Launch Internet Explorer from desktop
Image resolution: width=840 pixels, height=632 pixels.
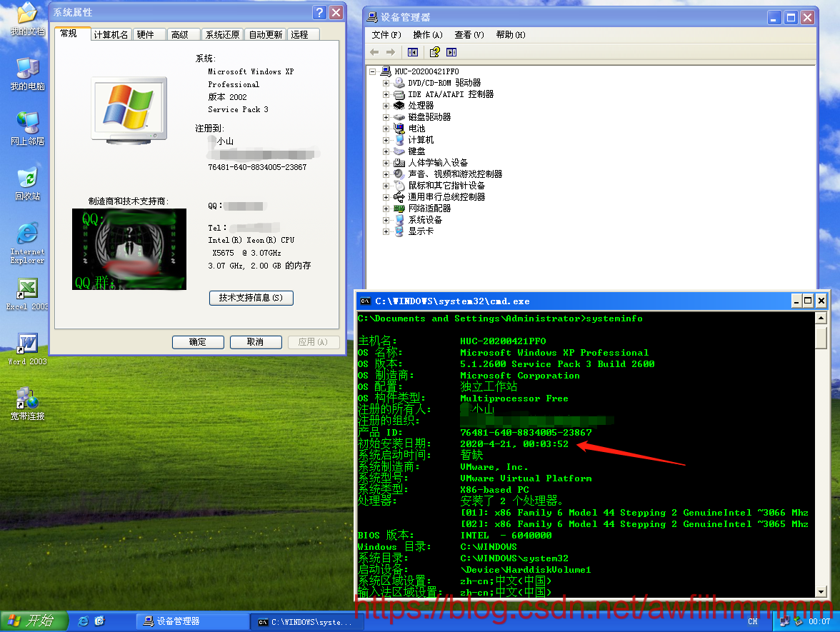tap(27, 243)
